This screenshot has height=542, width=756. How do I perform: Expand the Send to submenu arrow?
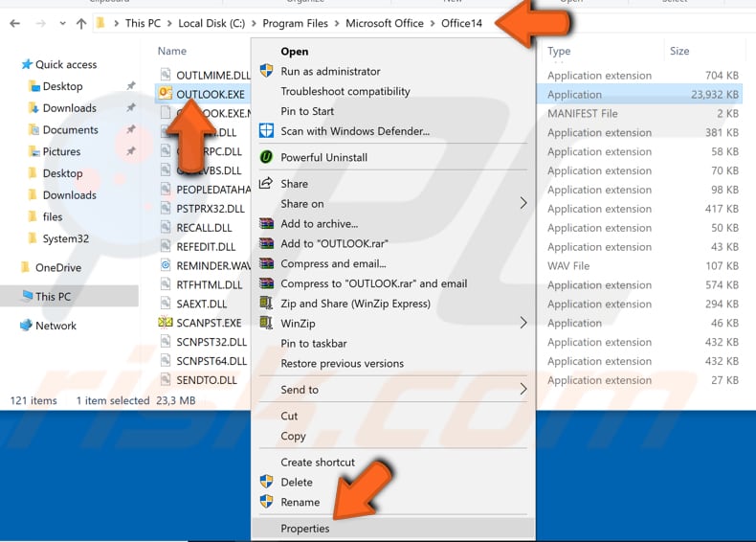523,389
